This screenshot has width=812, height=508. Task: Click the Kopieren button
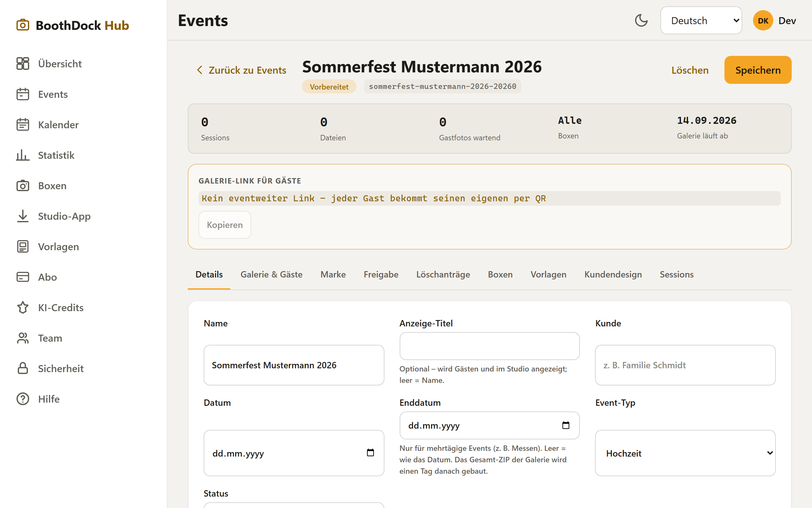coord(225,225)
